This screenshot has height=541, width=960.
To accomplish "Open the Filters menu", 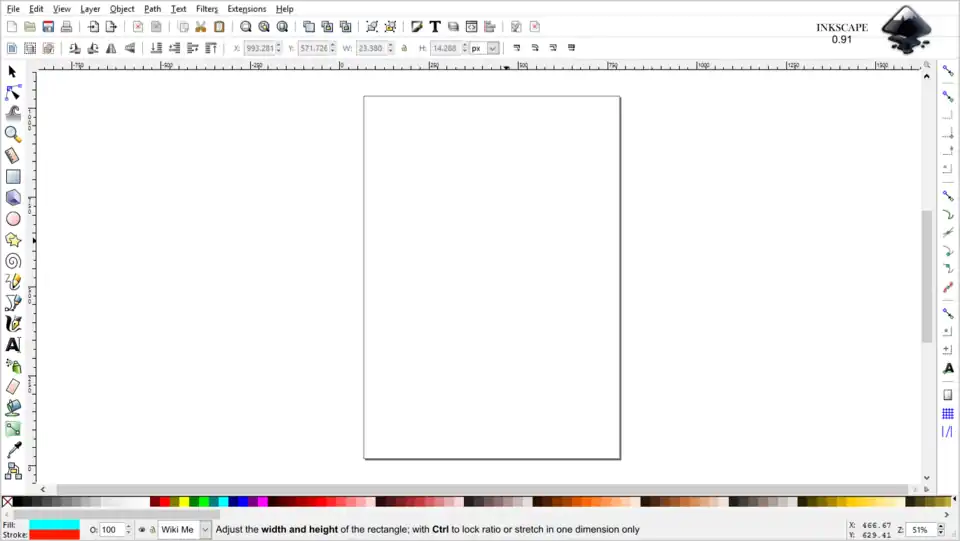I will click(207, 9).
